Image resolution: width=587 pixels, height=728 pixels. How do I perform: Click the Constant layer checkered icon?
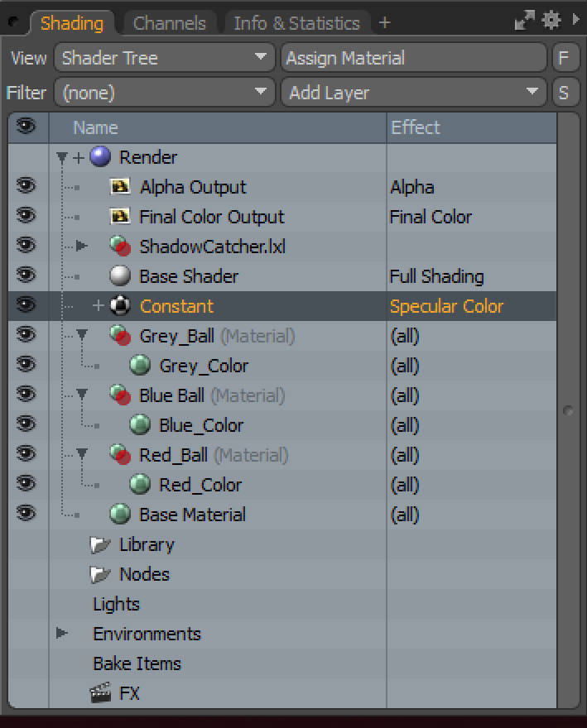(120, 306)
